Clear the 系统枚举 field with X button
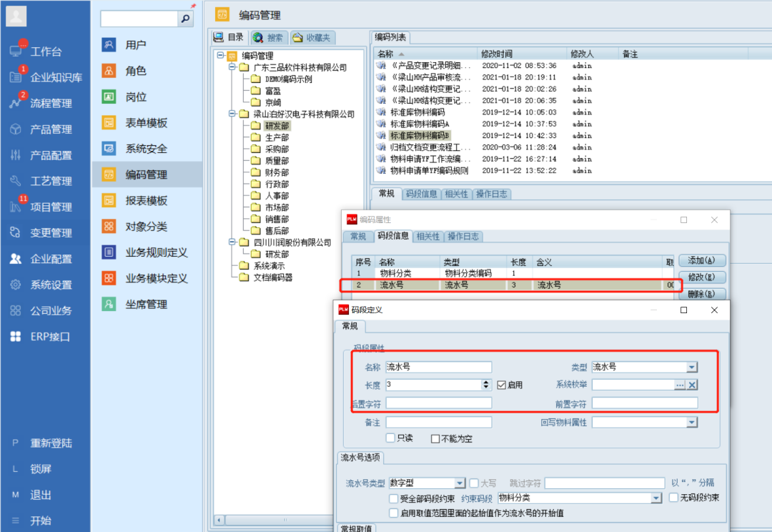Screen dimensions: 772x532 (x=692, y=385)
